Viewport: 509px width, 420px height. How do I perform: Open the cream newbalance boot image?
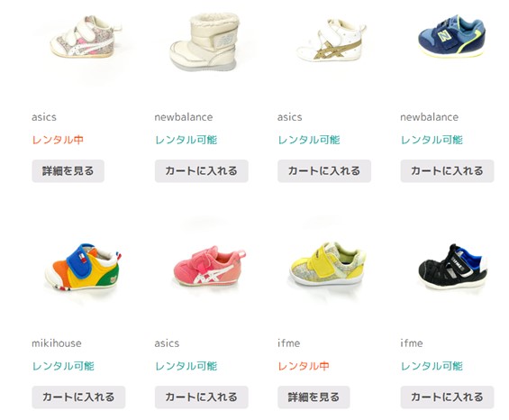[205, 41]
